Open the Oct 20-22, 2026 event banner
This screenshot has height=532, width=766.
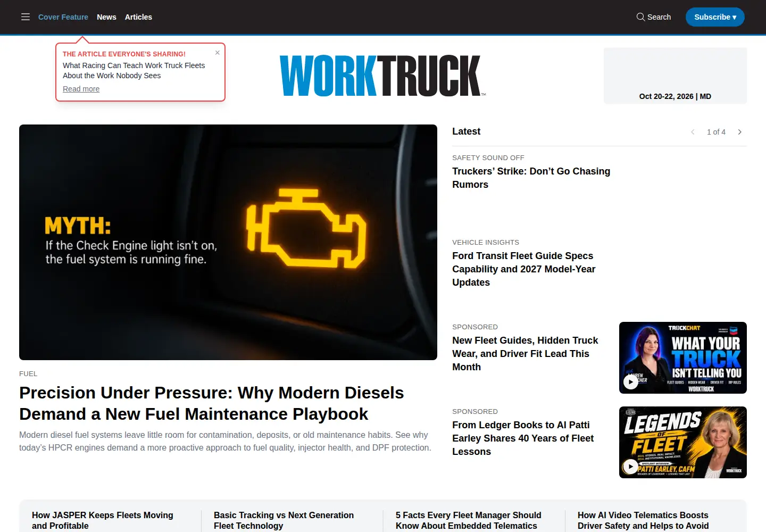[675, 76]
